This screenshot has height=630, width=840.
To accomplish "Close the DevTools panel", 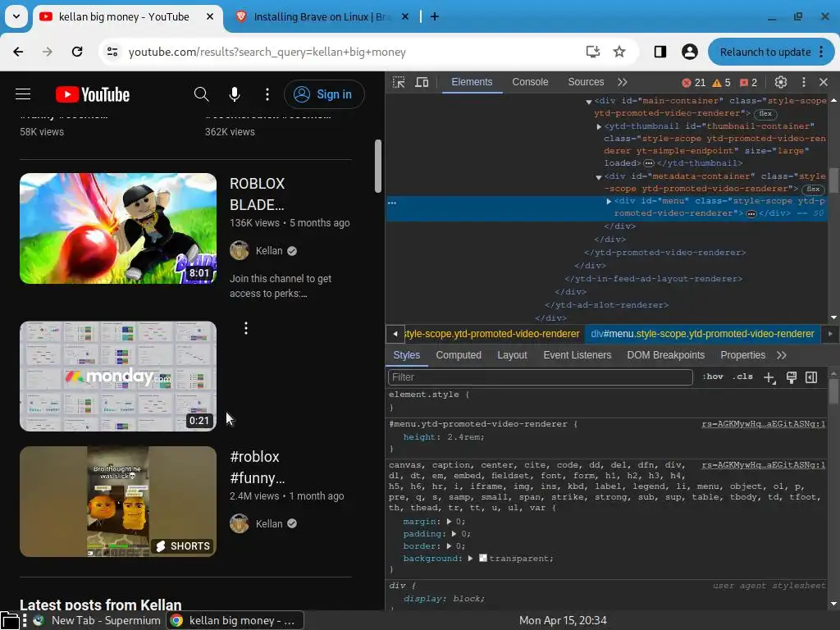I will tap(824, 82).
